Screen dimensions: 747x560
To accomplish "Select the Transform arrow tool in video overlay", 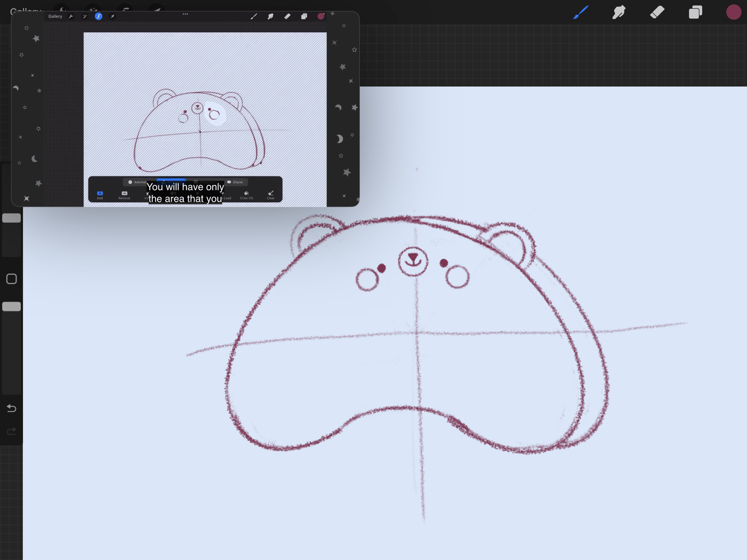I will [x=112, y=17].
